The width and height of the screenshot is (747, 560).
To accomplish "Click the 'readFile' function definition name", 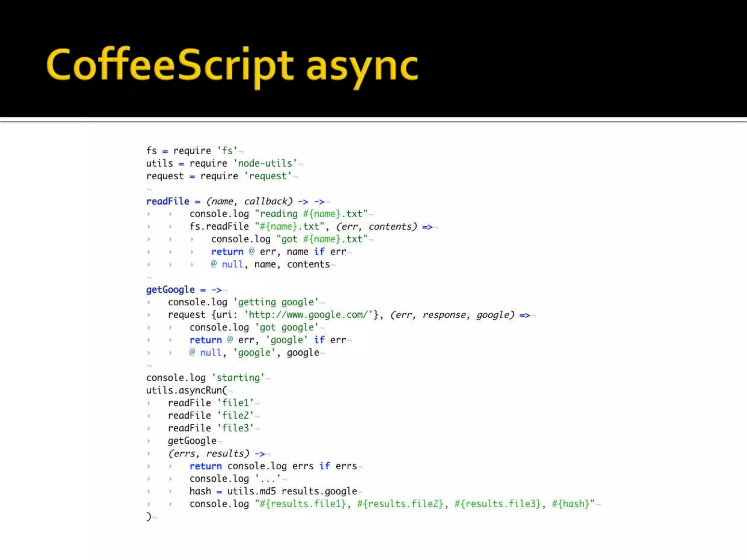I will coord(168,201).
